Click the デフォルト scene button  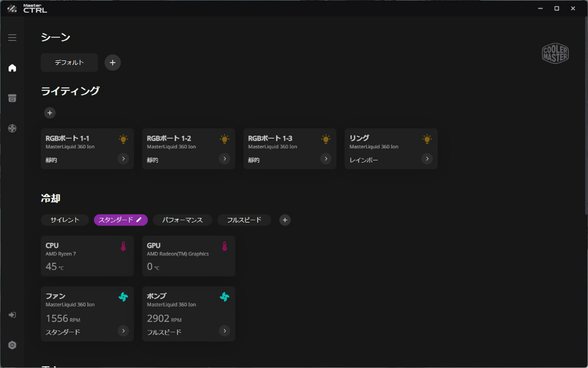point(69,62)
